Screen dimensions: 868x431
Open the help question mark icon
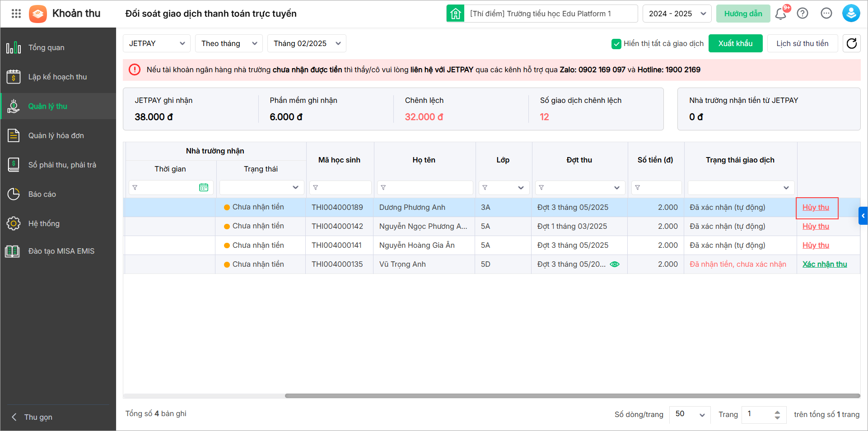point(803,14)
